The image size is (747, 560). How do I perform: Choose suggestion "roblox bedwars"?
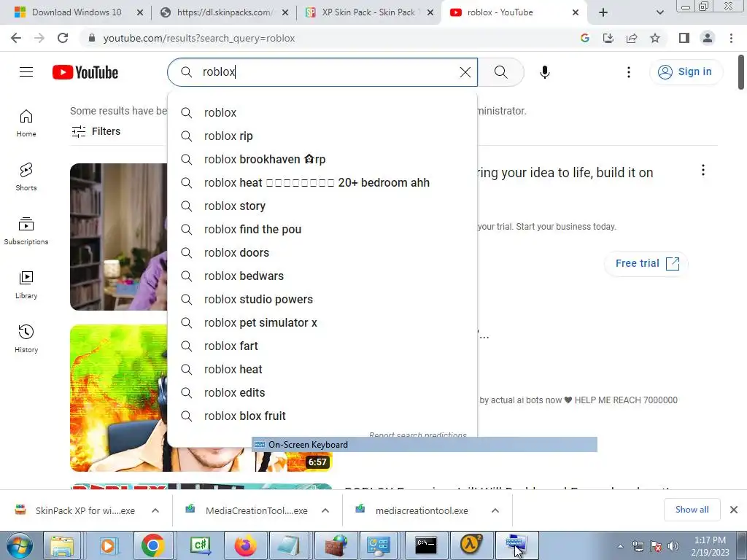322,276
